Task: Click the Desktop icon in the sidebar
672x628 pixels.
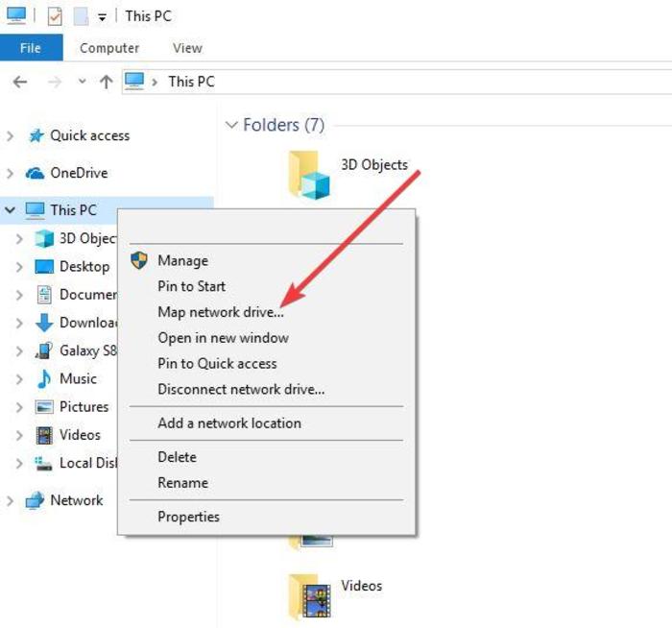Action: (x=44, y=267)
